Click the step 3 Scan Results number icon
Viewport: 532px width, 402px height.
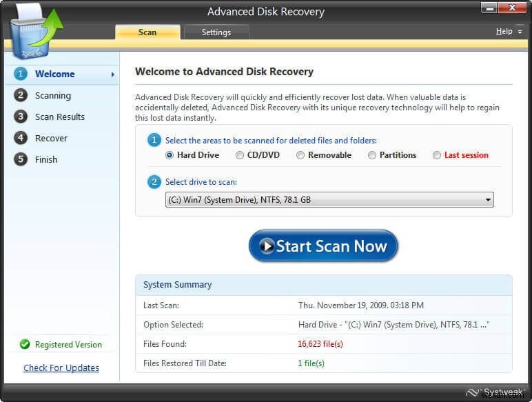(x=21, y=117)
